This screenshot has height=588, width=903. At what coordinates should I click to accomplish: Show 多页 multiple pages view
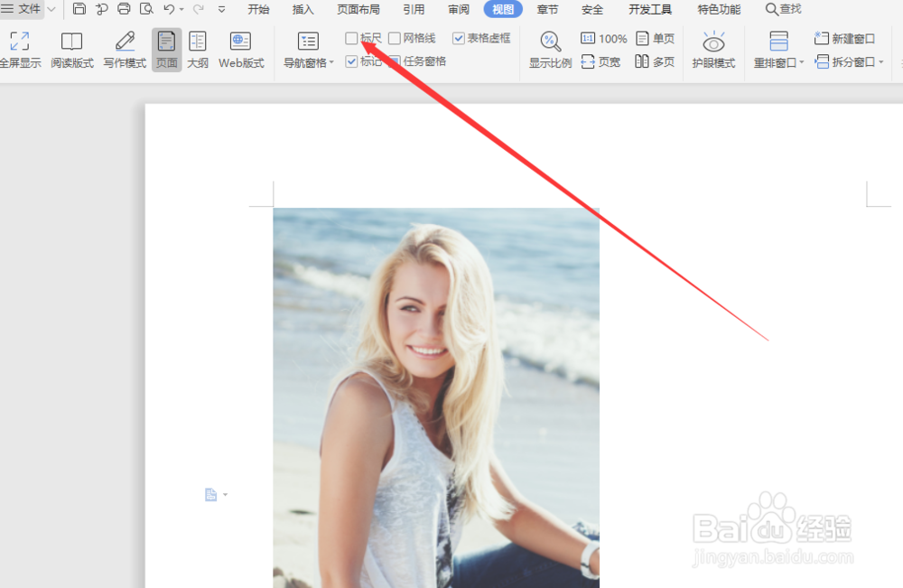pos(655,61)
